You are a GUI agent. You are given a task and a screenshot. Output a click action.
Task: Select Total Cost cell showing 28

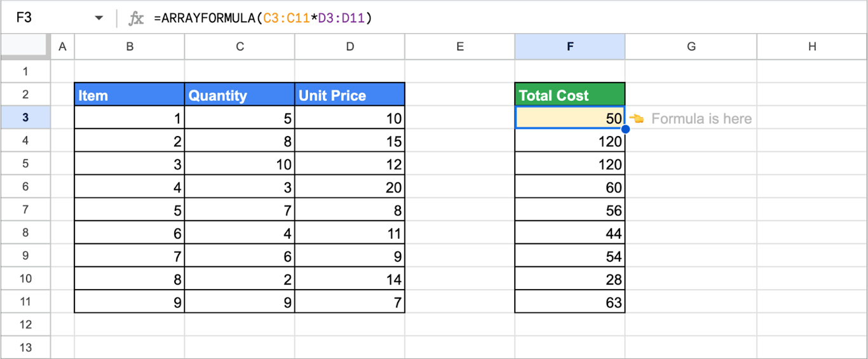pyautogui.click(x=570, y=278)
